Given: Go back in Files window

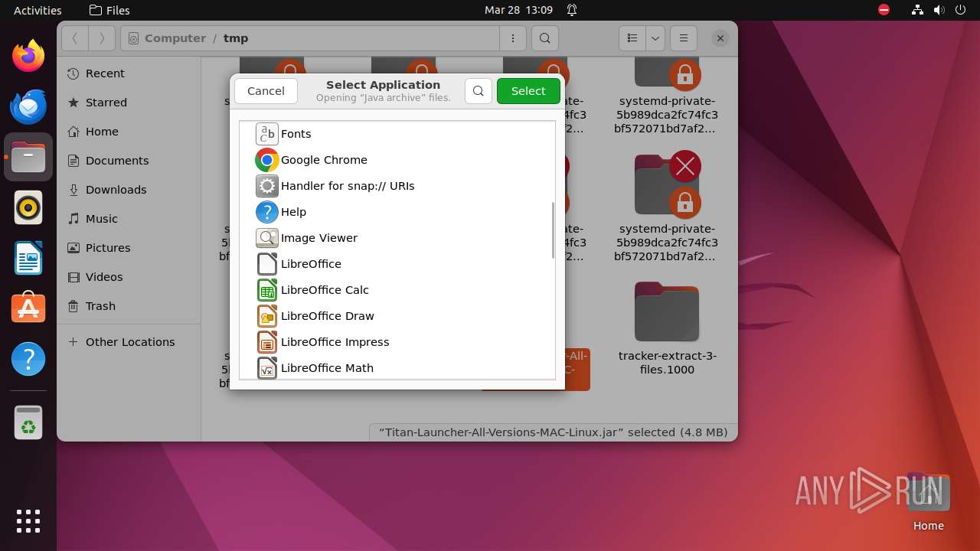Looking at the screenshot, I should (75, 38).
